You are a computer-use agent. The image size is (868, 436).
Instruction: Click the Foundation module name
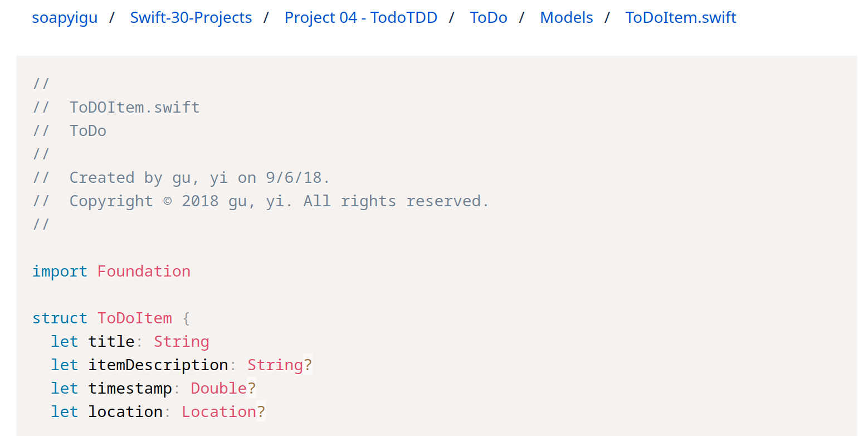pyautogui.click(x=144, y=272)
